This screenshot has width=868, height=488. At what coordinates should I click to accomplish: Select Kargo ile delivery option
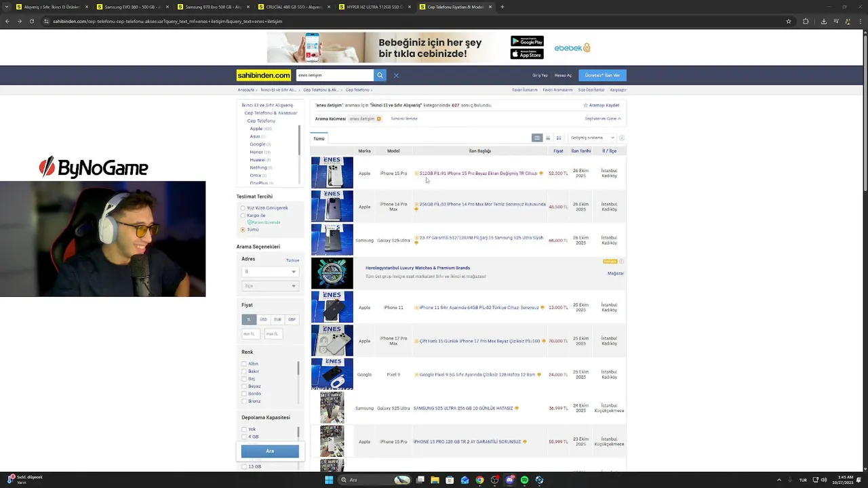[243, 216]
